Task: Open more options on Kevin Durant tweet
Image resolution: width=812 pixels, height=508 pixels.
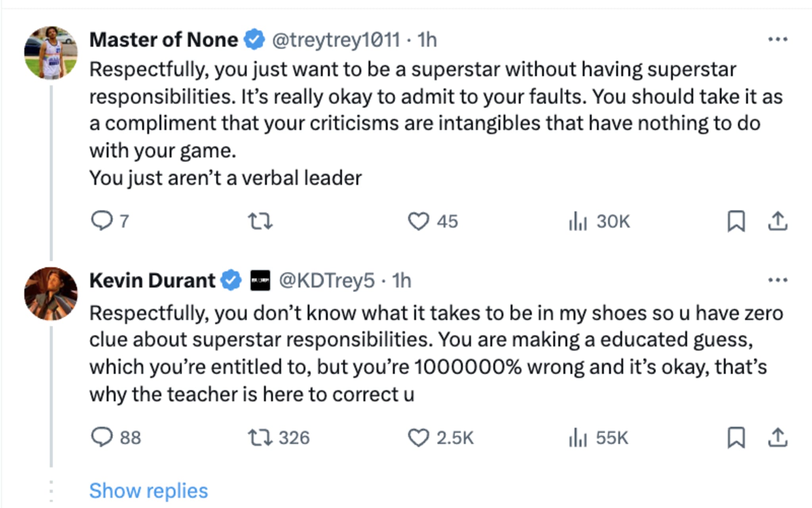Action: [778, 280]
